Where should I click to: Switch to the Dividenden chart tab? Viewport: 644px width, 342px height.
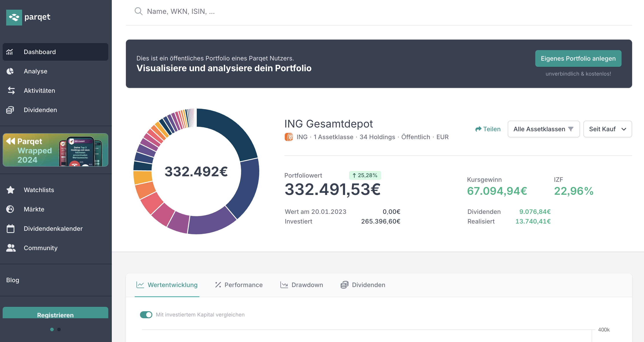(x=363, y=285)
